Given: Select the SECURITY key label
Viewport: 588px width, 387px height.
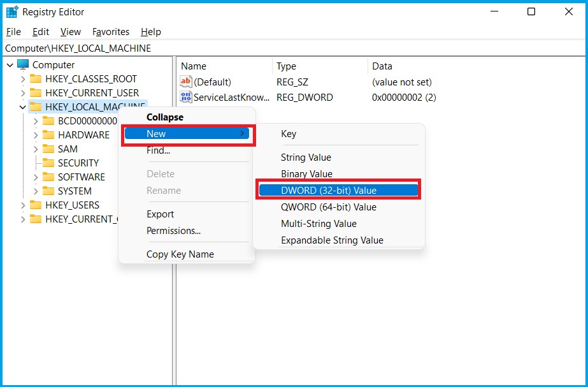Looking at the screenshot, I should click(x=78, y=163).
